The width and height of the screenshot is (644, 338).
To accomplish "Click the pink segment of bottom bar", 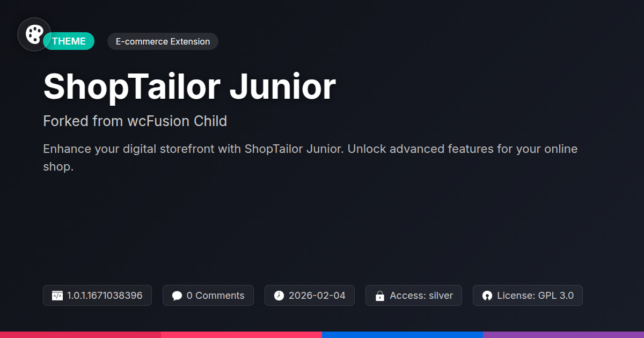I will click(241, 334).
